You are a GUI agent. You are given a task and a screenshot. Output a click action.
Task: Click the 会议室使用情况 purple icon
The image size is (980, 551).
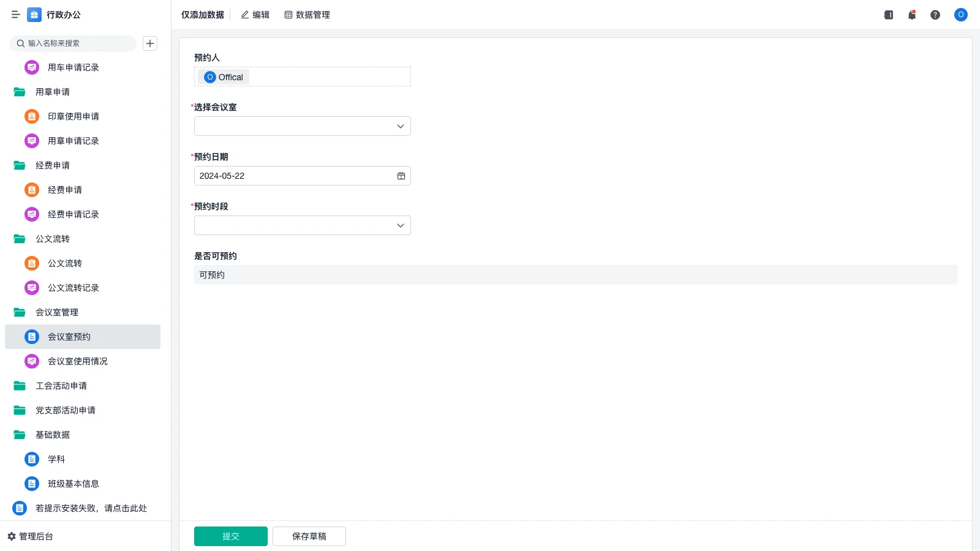pyautogui.click(x=32, y=361)
